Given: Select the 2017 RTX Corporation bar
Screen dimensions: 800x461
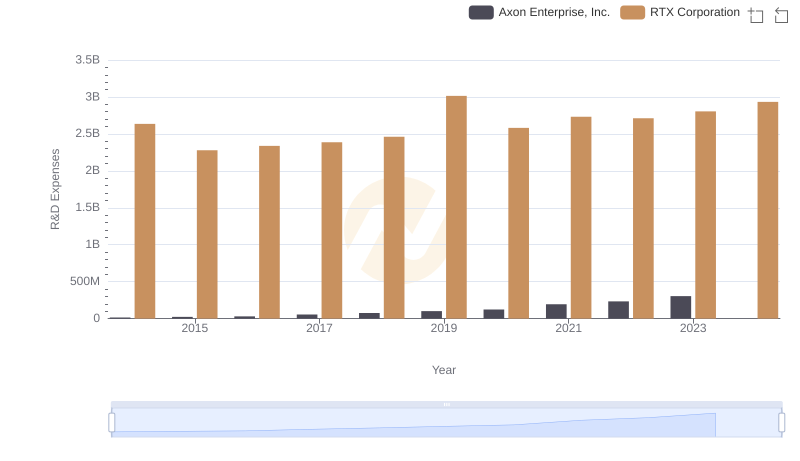Looking at the screenshot, I should click(332, 230).
